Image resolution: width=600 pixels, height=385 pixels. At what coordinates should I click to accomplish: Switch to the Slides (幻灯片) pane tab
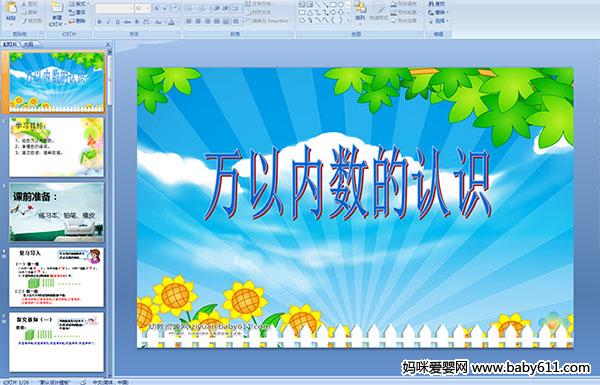click(x=10, y=44)
